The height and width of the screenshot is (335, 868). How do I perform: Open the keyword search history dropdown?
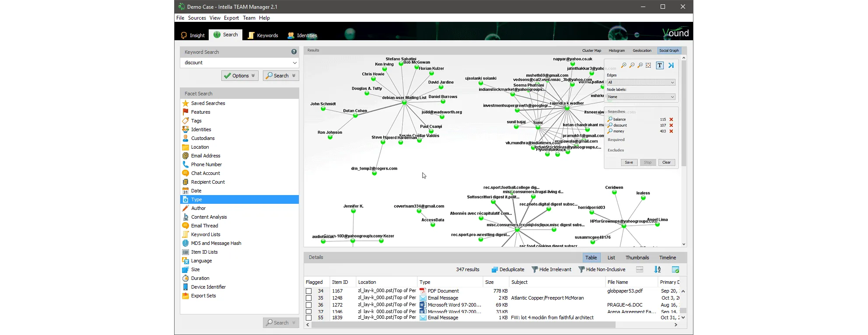(294, 63)
